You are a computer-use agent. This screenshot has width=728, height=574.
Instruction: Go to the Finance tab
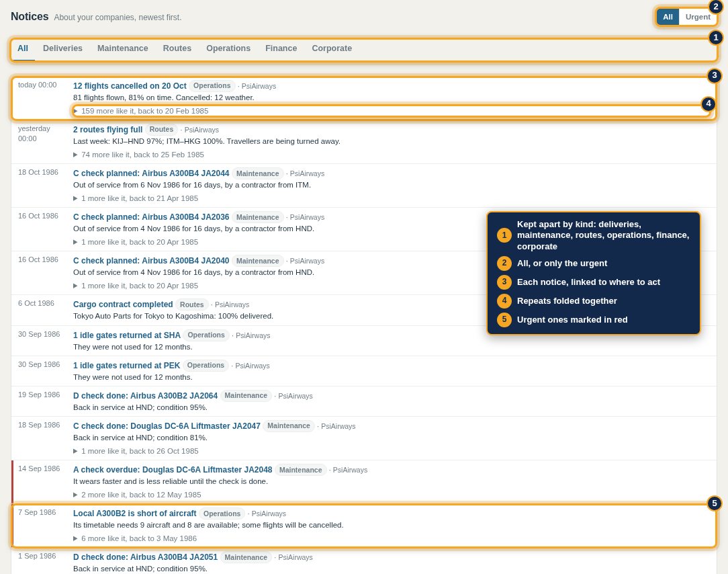tap(281, 48)
